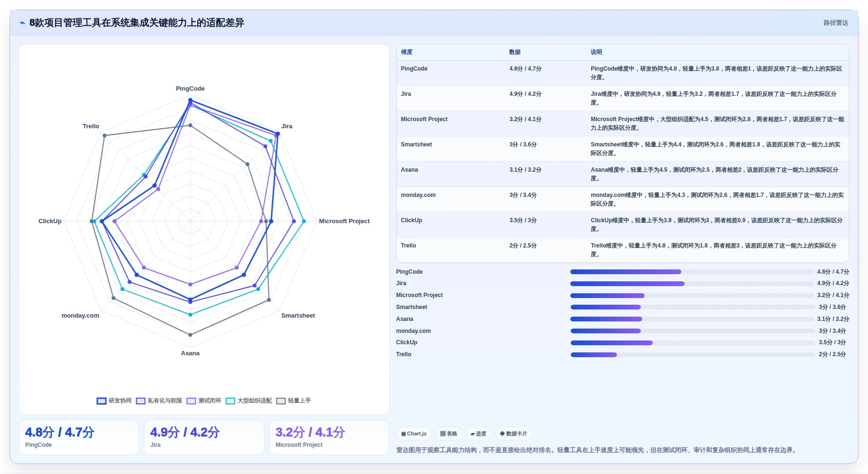
Task: Click the table cell 2分 / 2.5分
Action: click(523, 246)
